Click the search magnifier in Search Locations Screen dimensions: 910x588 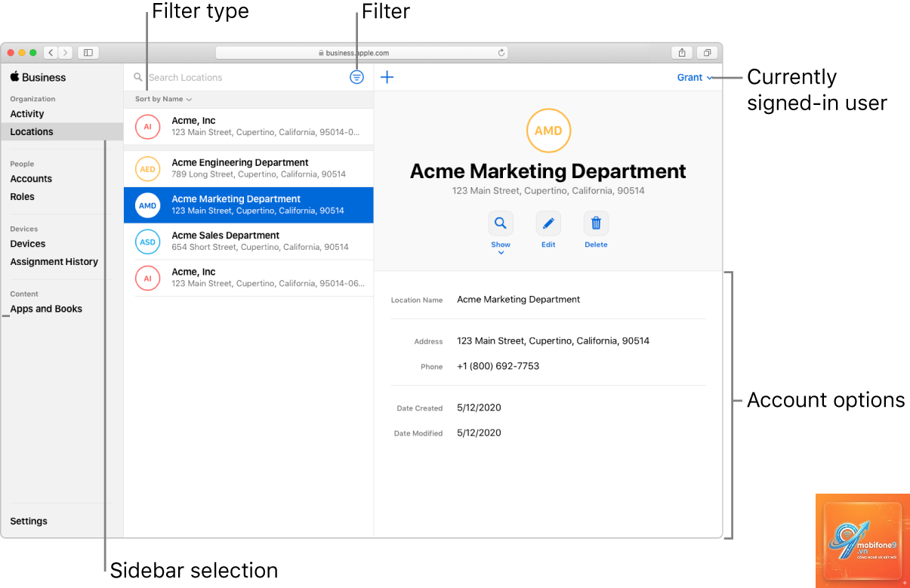[x=138, y=77]
